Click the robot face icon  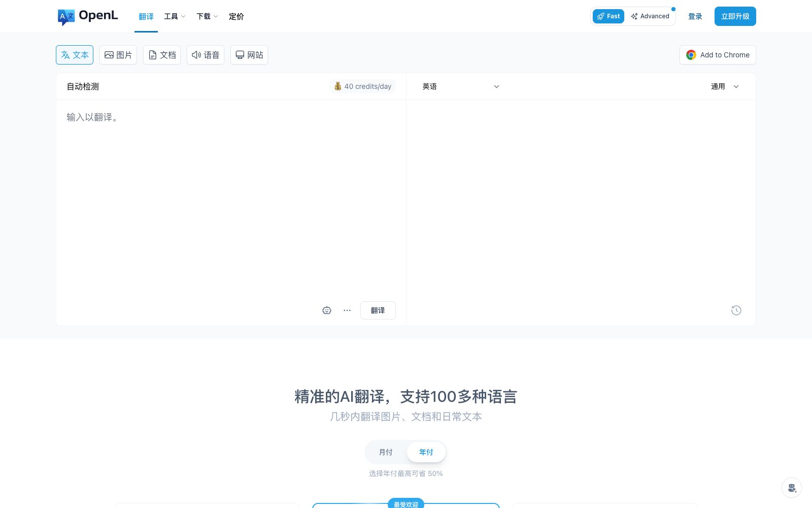327,310
